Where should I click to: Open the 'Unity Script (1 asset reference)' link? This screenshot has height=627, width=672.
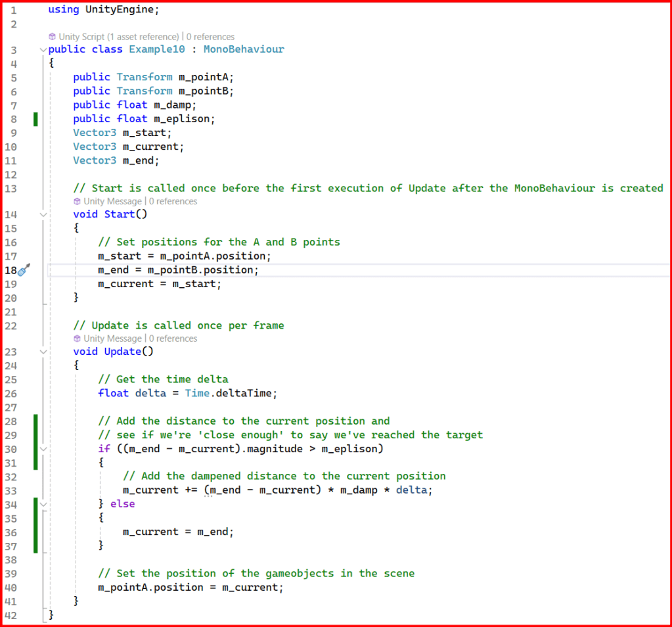(118, 37)
